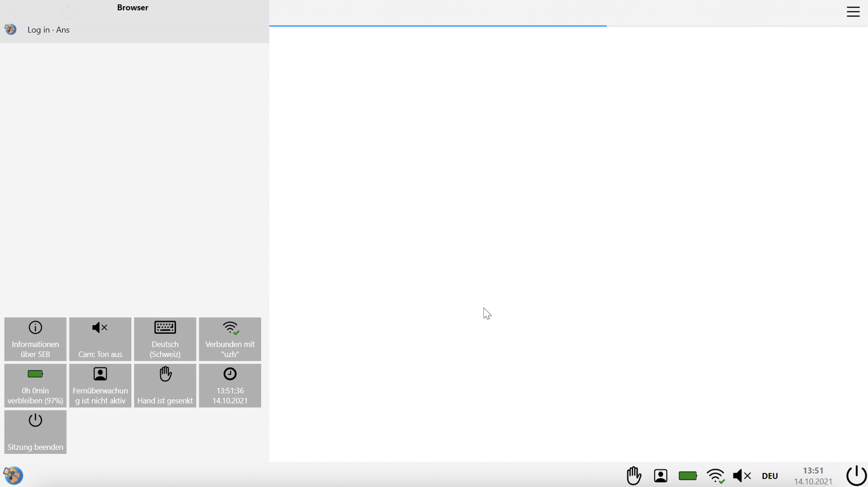Click the Safe Exam Browser taskbar icon
The width and height of the screenshot is (868, 487).
[x=13, y=475]
